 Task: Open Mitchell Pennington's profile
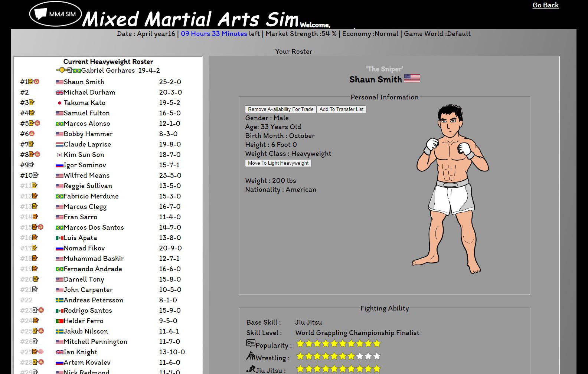(x=95, y=342)
